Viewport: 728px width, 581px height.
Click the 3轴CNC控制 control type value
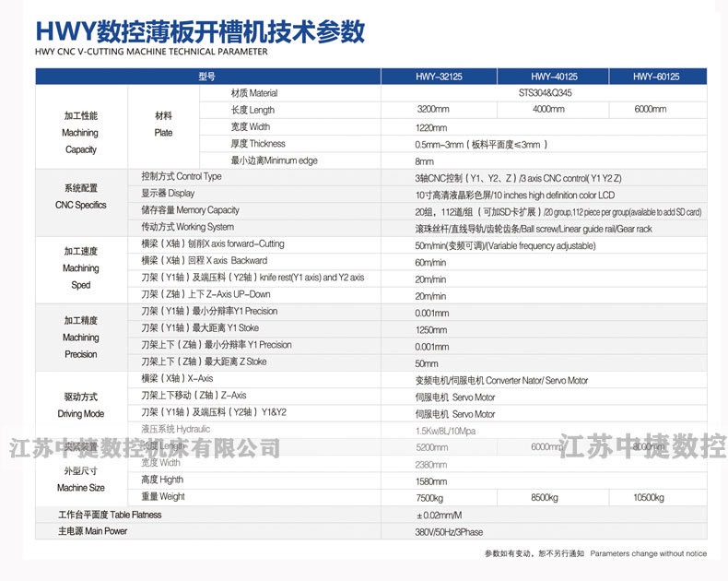[518, 179]
